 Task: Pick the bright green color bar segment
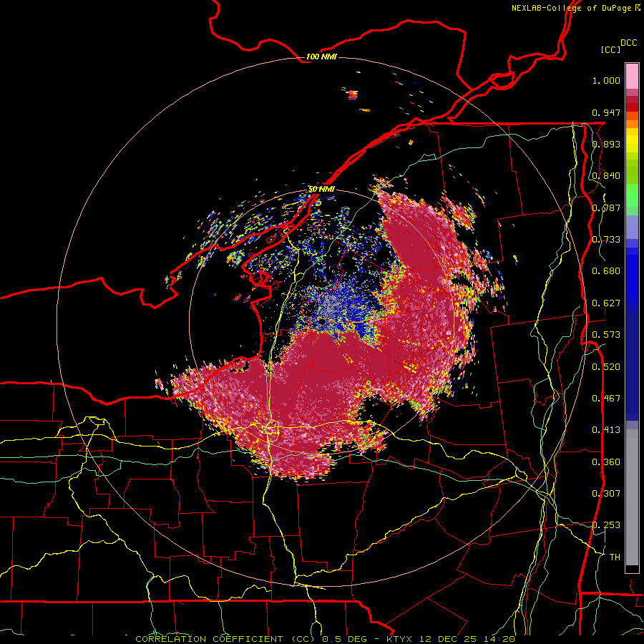click(632, 195)
